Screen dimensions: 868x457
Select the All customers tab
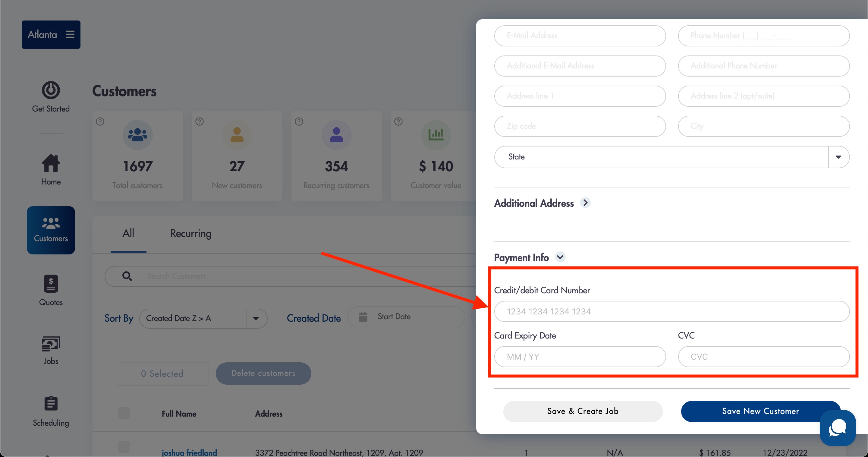(128, 233)
